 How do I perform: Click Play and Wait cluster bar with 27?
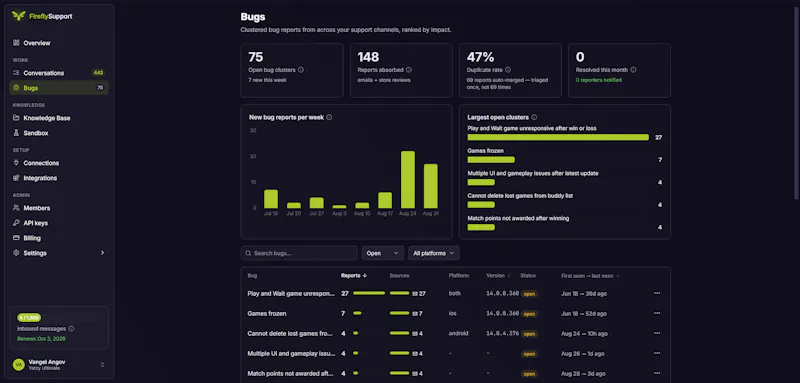coord(558,137)
